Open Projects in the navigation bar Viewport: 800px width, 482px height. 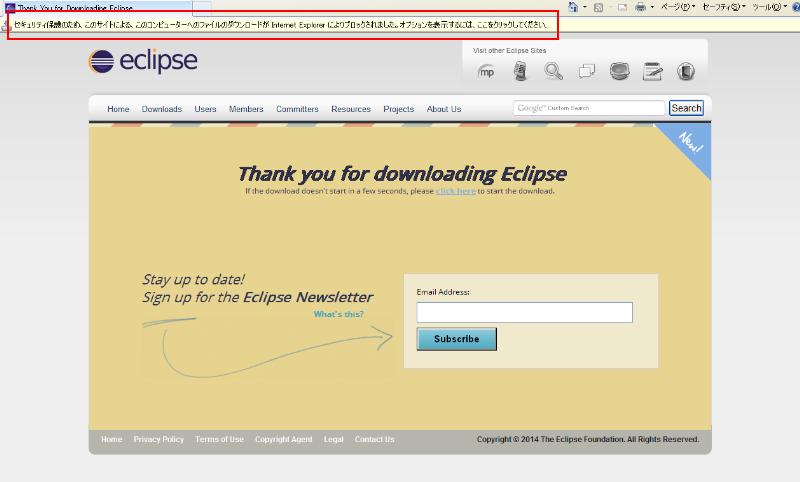[398, 109]
